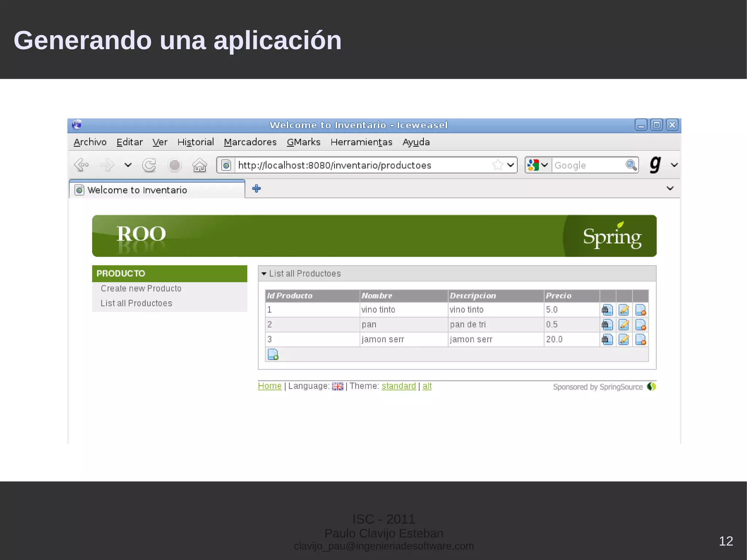Click the GMarks 'g' toolbar icon
747x560 pixels.
point(655,165)
